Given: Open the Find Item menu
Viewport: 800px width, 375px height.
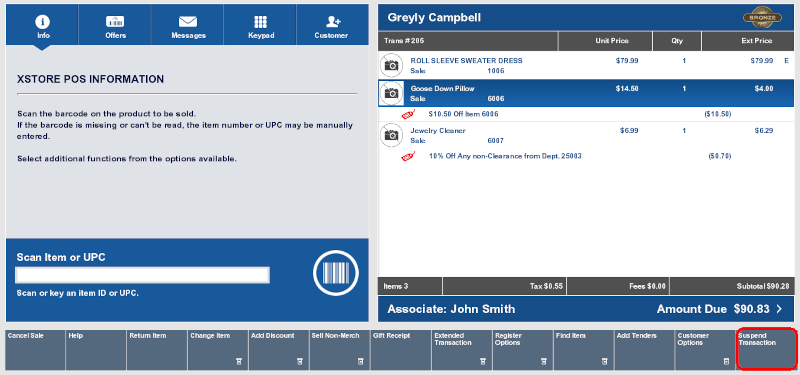Looking at the screenshot, I should [584, 350].
